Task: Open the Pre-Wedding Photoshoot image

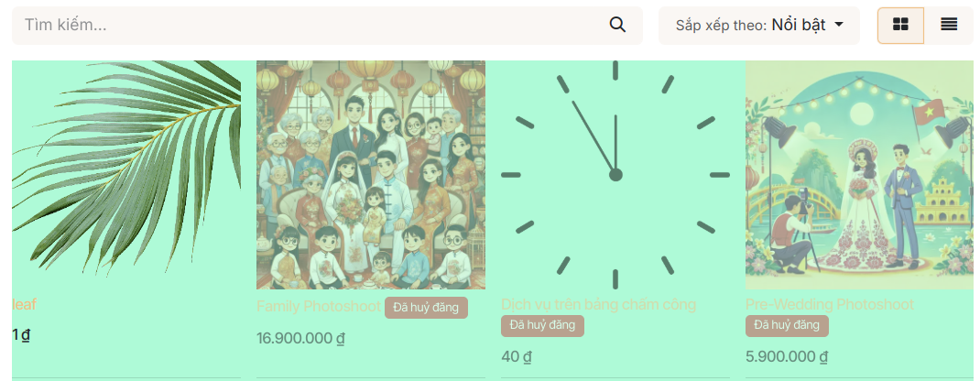Action: (859, 175)
